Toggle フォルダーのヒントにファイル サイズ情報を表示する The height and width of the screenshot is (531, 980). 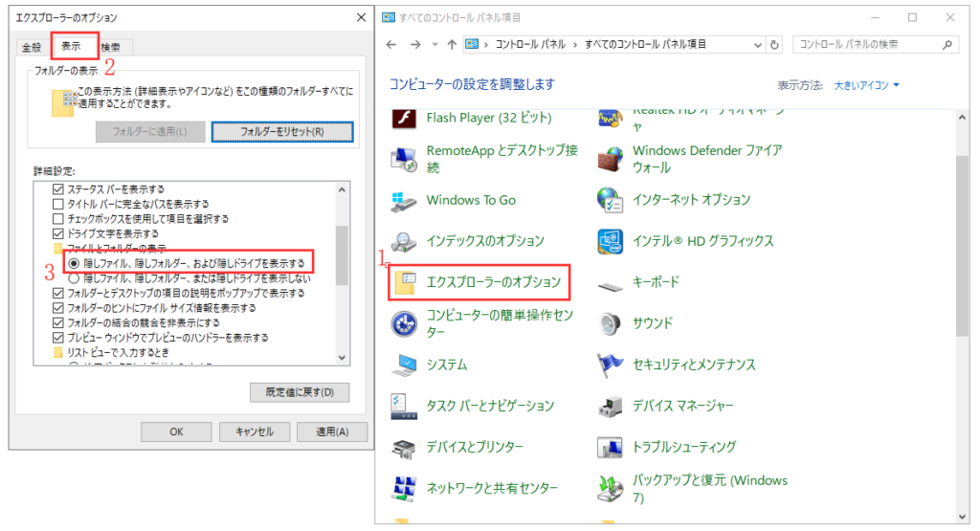pos(58,308)
